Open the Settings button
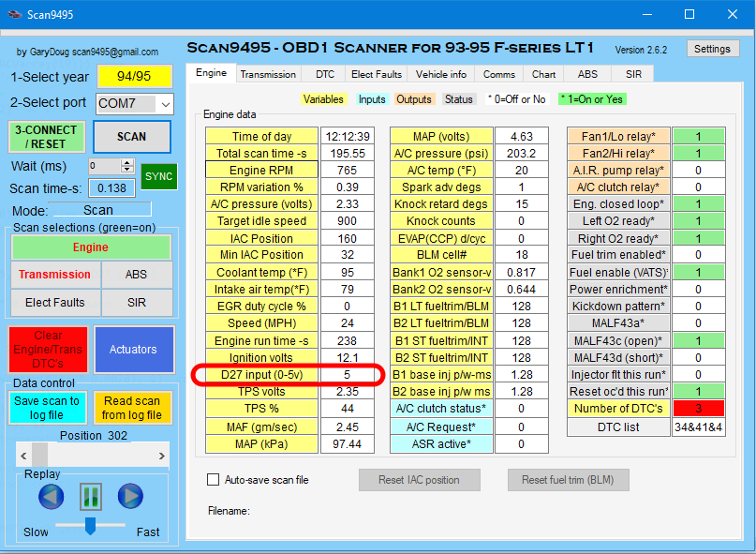 [x=712, y=49]
